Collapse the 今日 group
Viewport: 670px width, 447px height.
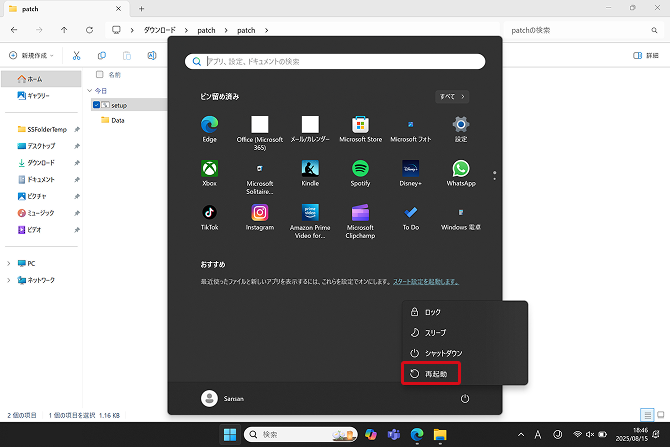(x=90, y=91)
